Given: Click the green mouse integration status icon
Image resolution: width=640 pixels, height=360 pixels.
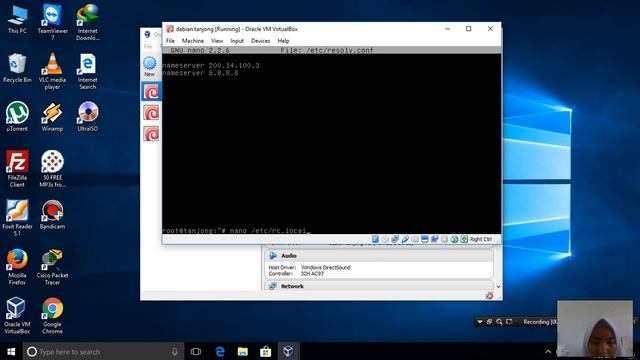Looking at the screenshot, I should [454, 239].
